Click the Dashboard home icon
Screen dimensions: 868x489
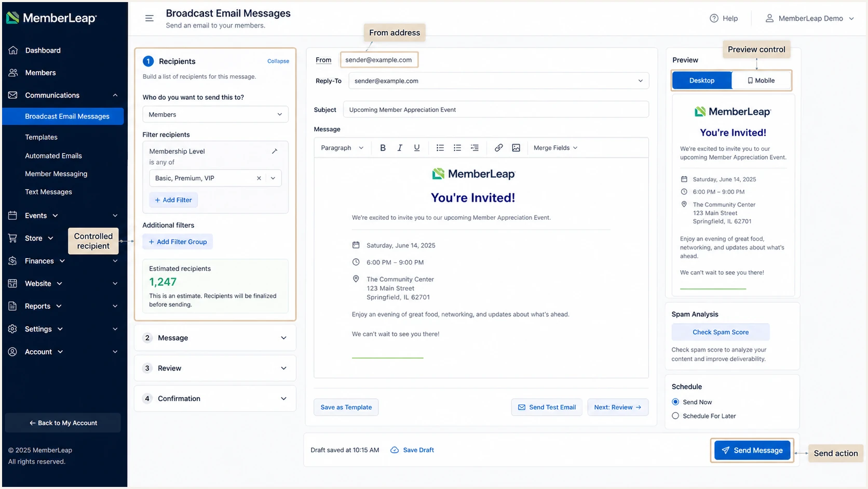point(13,50)
